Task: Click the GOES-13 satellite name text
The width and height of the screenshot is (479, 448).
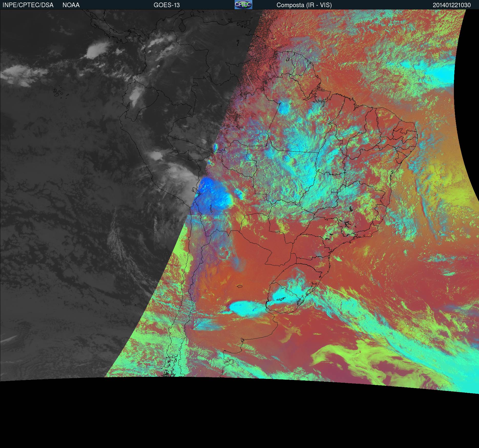Action: coord(166,5)
